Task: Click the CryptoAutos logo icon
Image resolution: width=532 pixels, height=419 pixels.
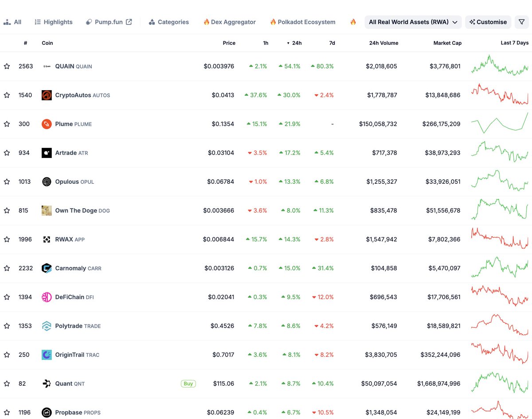Action: pos(47,95)
